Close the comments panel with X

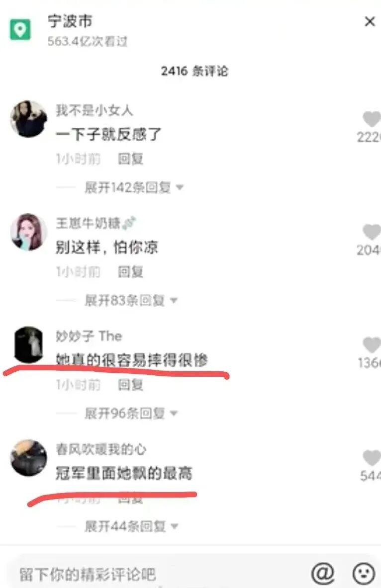click(x=370, y=22)
